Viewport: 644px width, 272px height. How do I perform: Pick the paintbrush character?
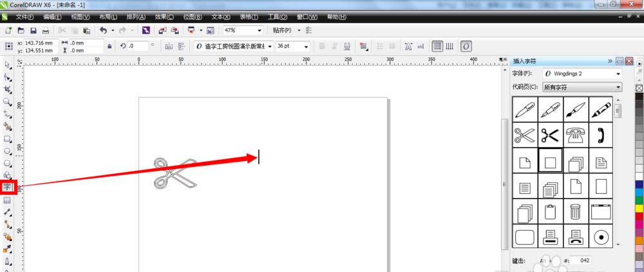[576, 110]
